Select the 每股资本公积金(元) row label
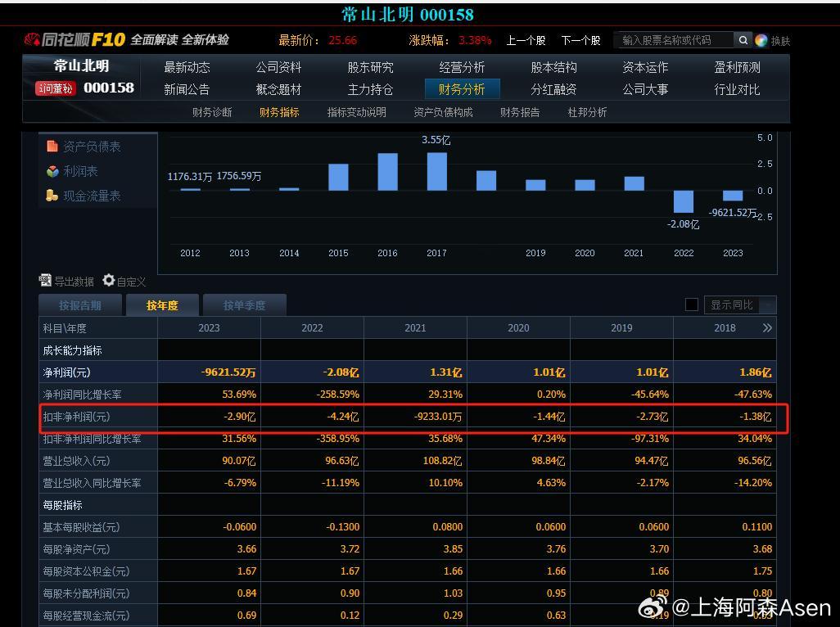The width and height of the screenshot is (840, 627). 86,571
